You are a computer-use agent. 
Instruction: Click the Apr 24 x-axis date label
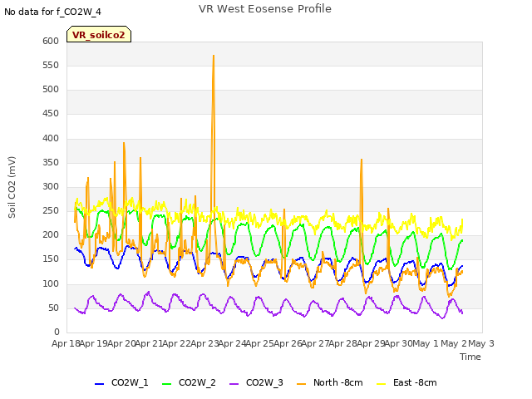tap(232, 343)
